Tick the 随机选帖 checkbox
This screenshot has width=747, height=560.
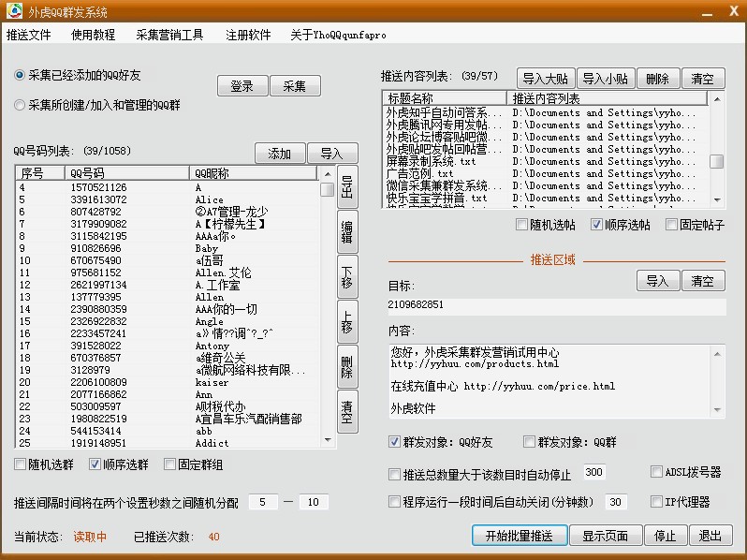coord(521,225)
